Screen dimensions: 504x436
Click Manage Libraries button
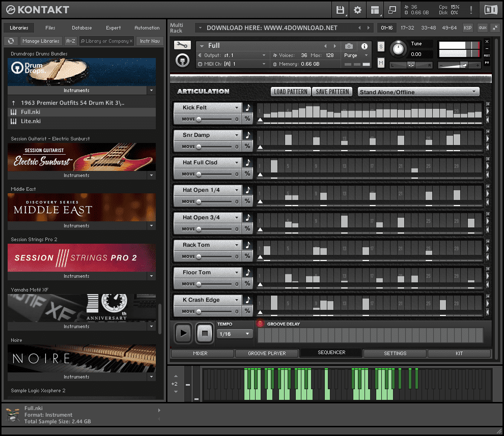point(41,41)
